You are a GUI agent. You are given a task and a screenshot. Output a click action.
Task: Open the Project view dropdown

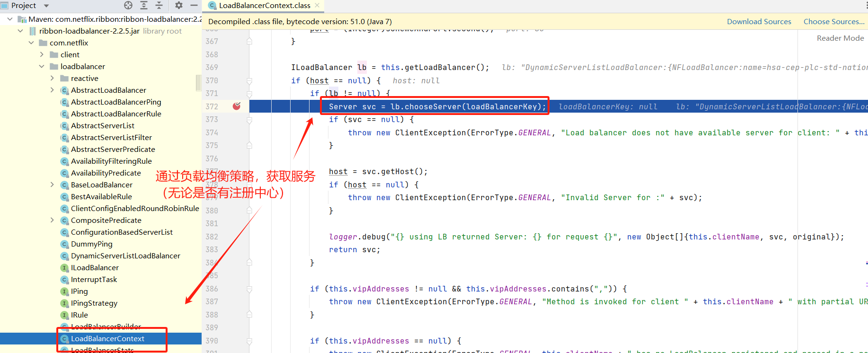(46, 6)
